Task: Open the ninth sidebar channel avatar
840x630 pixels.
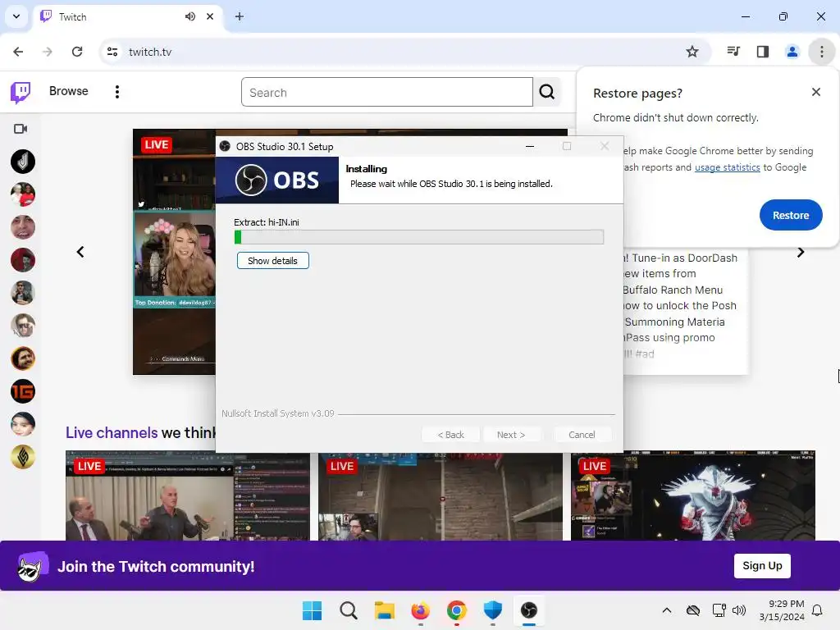Action: [23, 424]
